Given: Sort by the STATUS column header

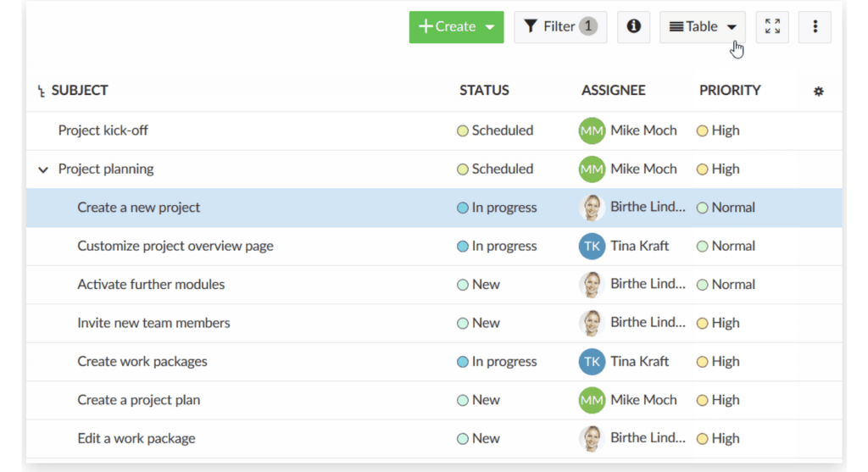Looking at the screenshot, I should [484, 90].
